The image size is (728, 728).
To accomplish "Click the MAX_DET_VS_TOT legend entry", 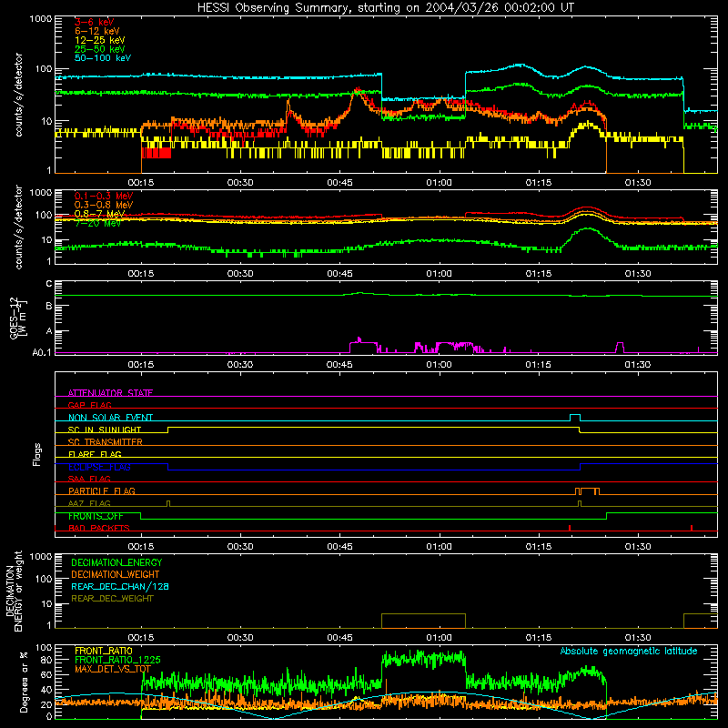I will pos(113,669).
